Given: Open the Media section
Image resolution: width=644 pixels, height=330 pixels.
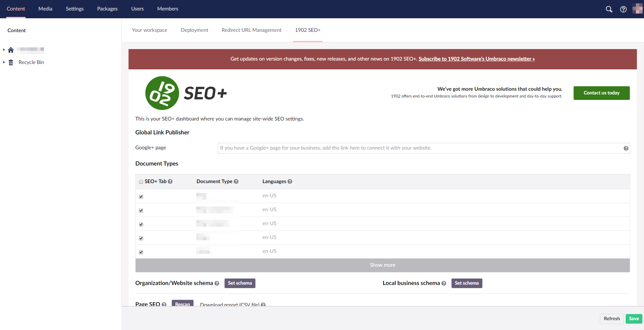Looking at the screenshot, I should point(45,9).
